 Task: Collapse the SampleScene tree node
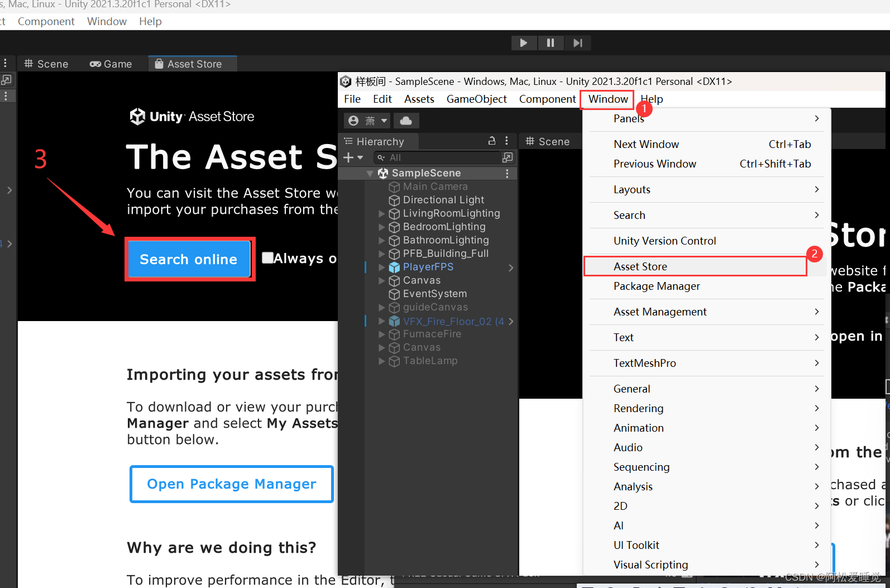point(370,174)
